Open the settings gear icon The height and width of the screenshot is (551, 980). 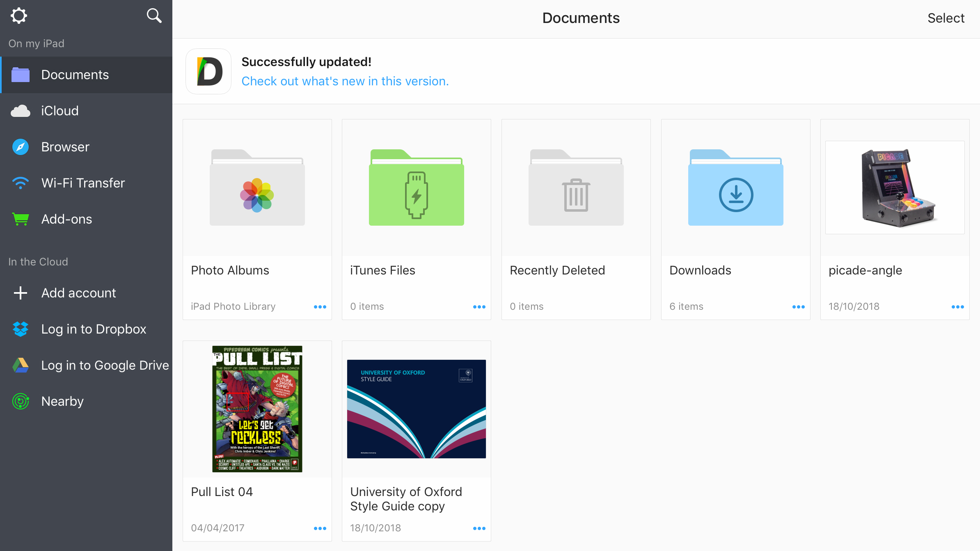coord(19,16)
